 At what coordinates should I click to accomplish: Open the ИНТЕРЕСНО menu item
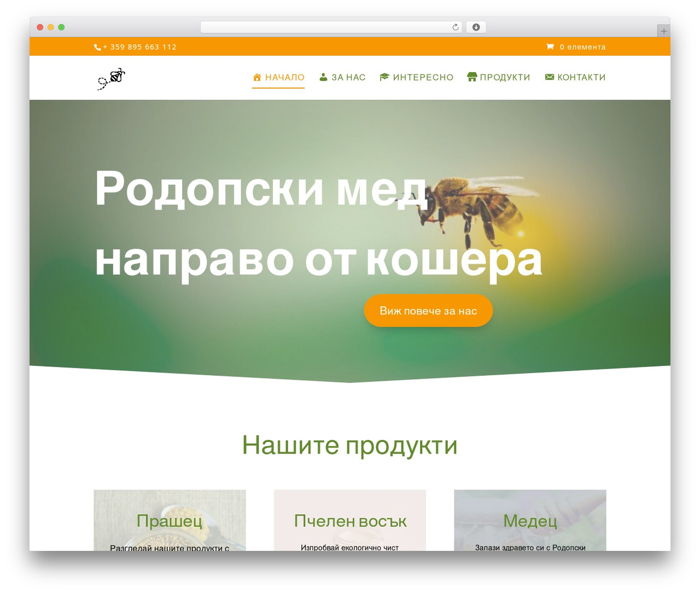pos(417,78)
